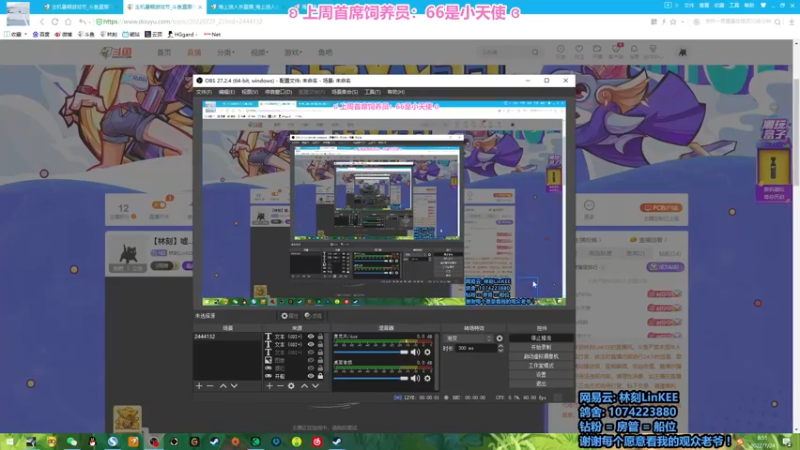Go to the browser home page icon
The image size is (800, 450).
[x=68, y=22]
